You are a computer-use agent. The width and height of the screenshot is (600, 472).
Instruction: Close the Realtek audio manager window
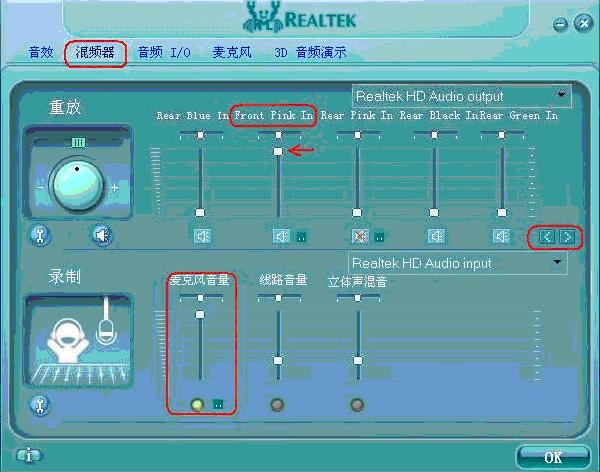pos(584,24)
